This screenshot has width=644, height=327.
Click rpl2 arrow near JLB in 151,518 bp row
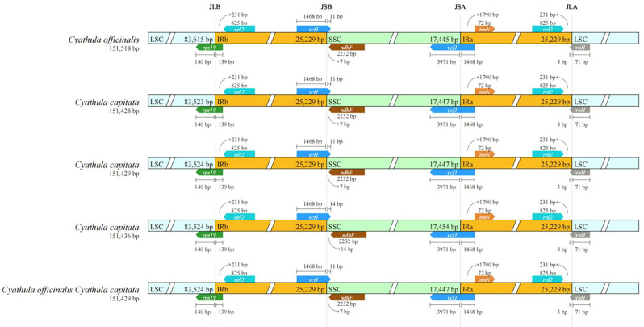240,29
